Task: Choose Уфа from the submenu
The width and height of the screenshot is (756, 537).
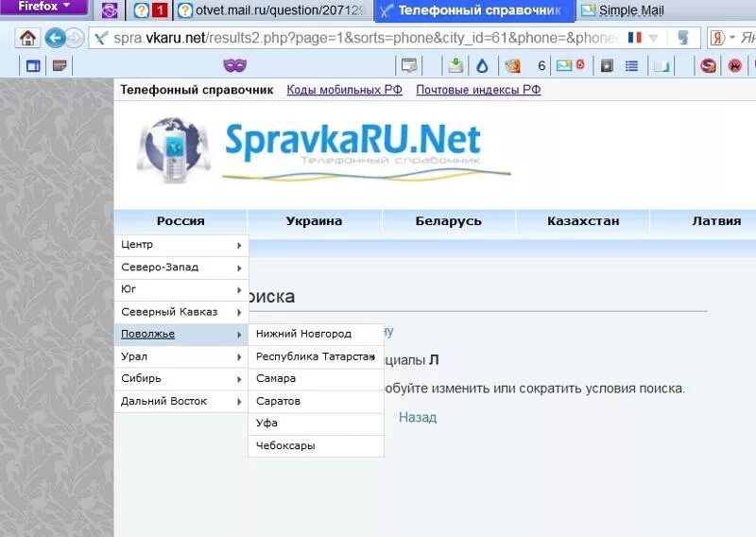Action: (316, 424)
